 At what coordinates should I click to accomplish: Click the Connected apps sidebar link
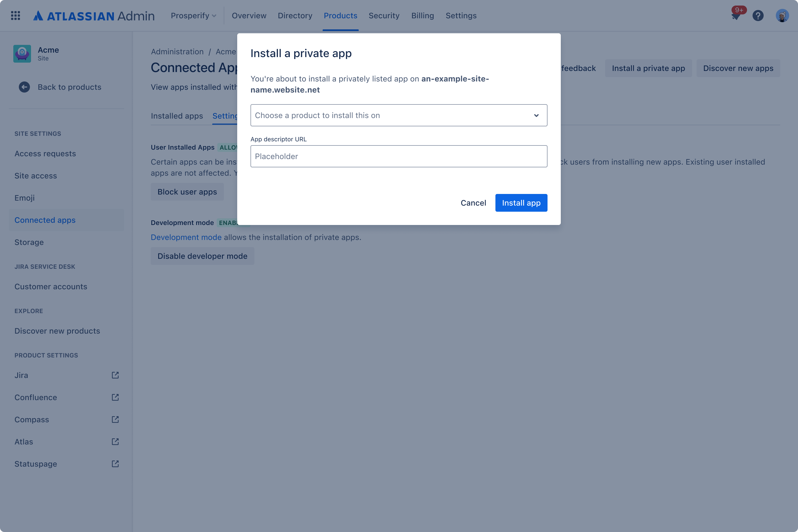click(x=45, y=220)
